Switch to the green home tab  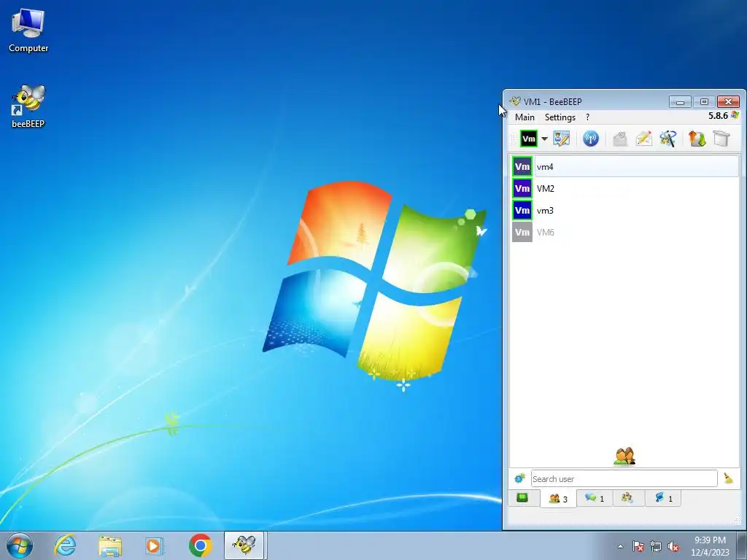pyautogui.click(x=522, y=498)
